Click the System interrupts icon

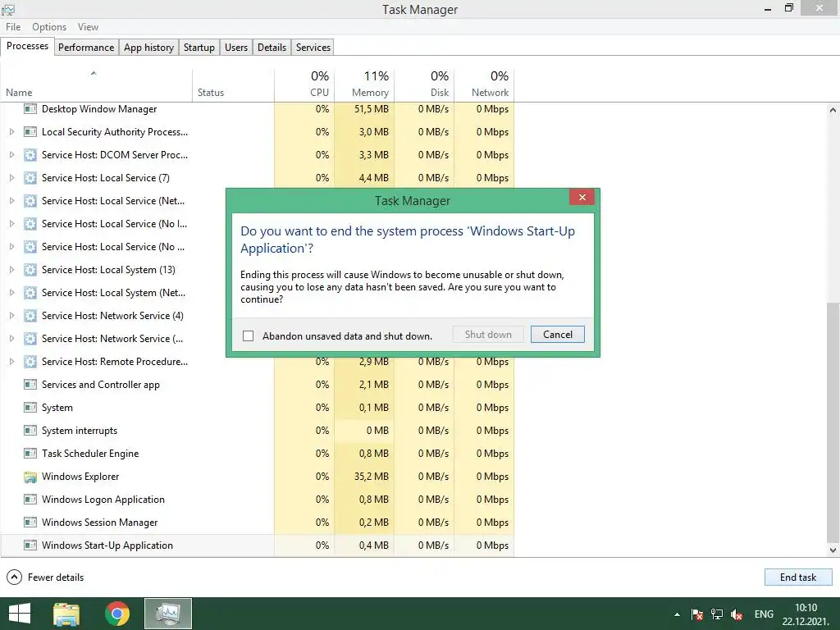[30, 431]
